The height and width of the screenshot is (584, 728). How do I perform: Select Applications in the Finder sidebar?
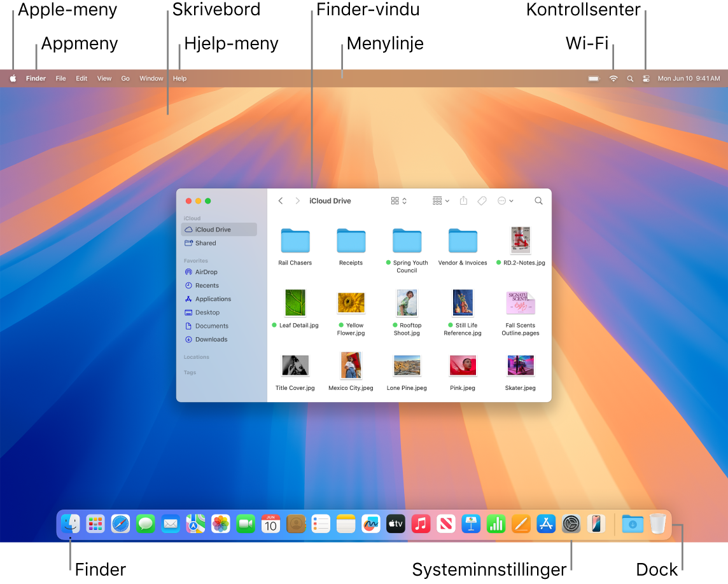[x=219, y=299]
